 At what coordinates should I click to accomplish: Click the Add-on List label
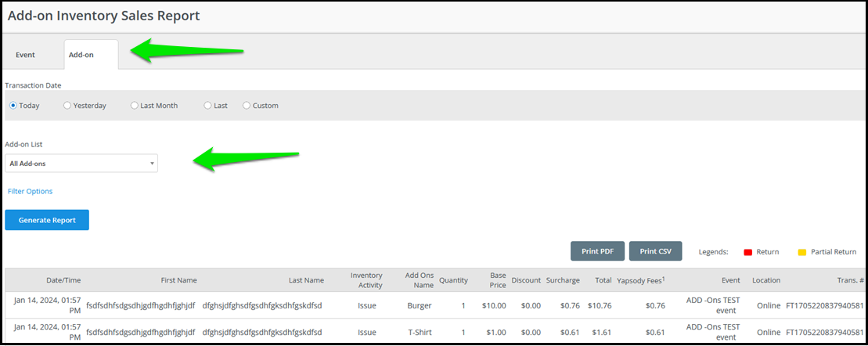23,144
